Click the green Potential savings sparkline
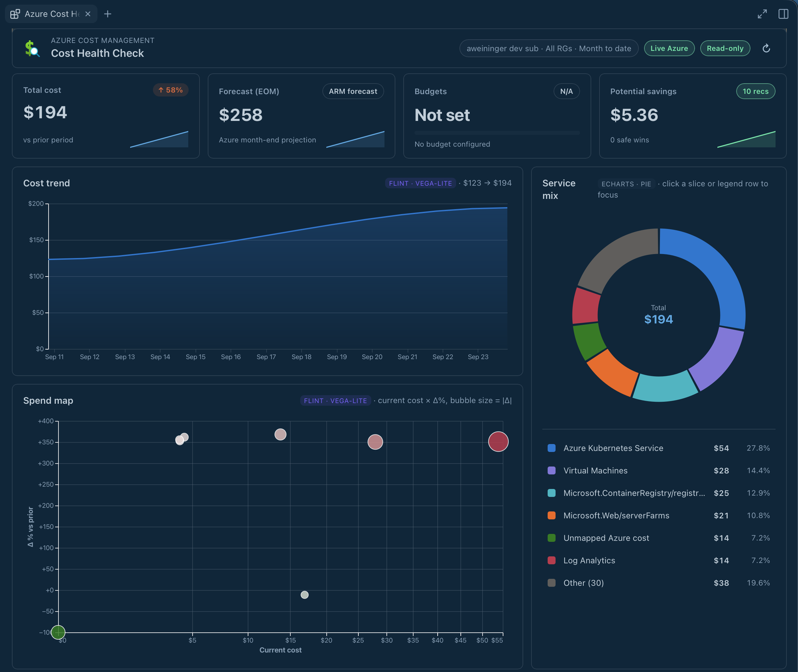798x672 pixels. (x=746, y=139)
